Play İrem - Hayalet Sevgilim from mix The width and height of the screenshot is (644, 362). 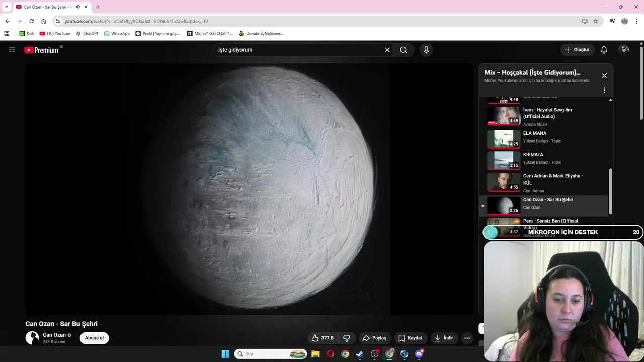(546, 116)
